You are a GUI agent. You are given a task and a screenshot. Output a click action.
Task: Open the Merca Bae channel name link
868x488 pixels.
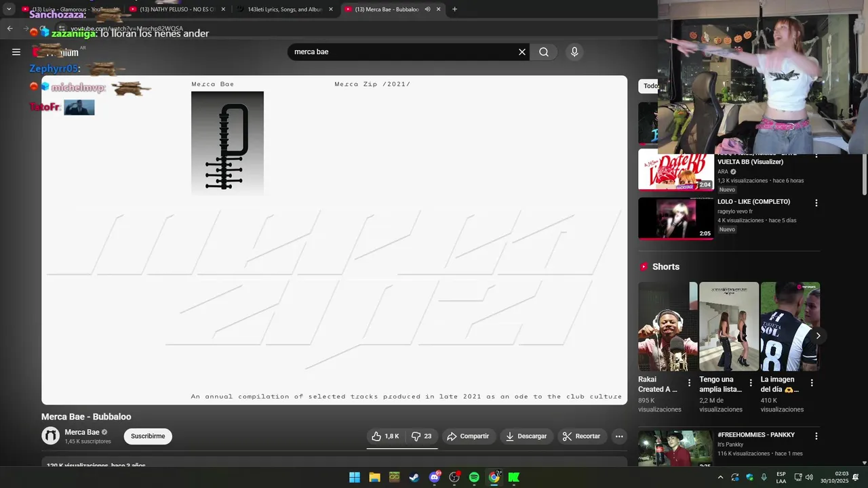82,432
